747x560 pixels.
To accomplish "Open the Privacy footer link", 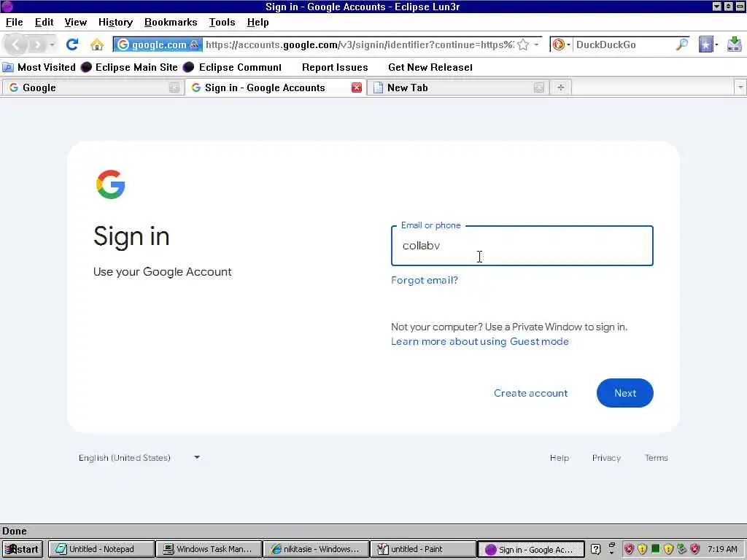I will tap(606, 458).
